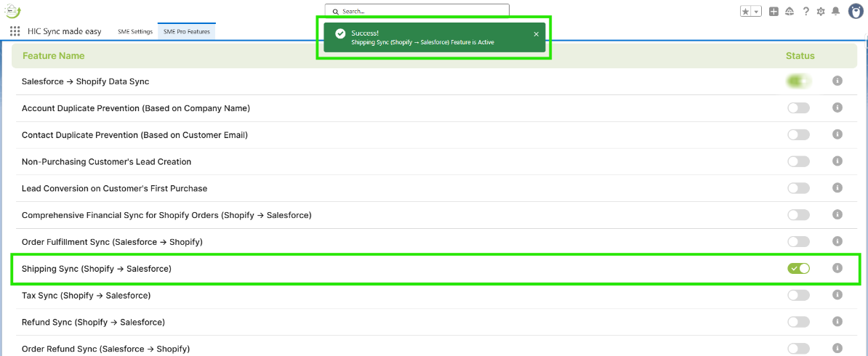
Task: Open the notifications bell icon
Action: [x=836, y=11]
